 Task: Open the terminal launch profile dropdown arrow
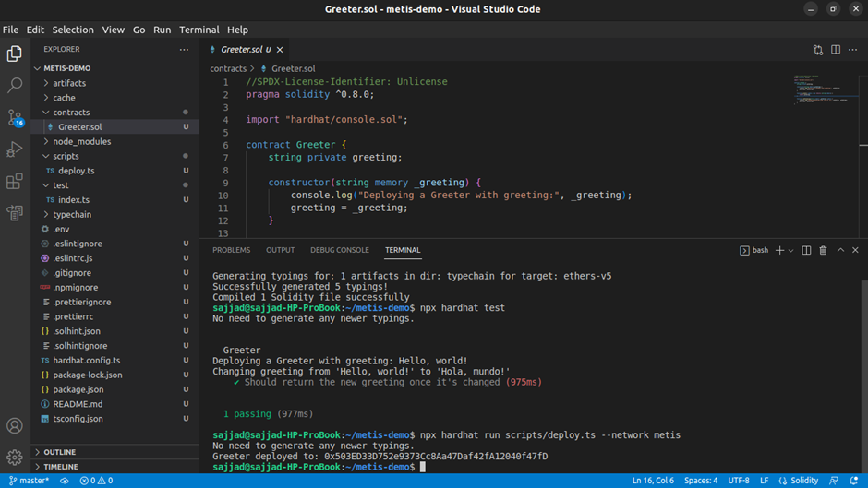coord(791,251)
